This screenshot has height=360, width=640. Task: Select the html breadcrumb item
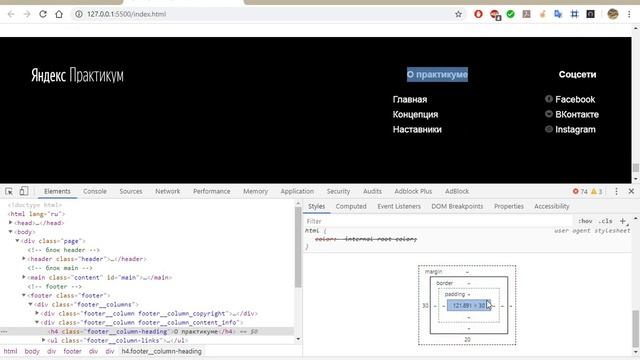[x=10, y=351]
